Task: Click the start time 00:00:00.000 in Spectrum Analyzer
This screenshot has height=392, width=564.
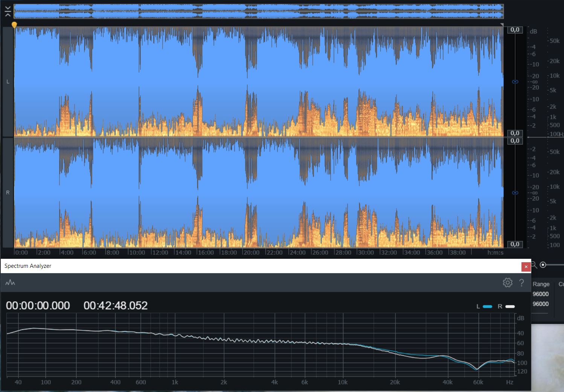Action: (x=38, y=305)
